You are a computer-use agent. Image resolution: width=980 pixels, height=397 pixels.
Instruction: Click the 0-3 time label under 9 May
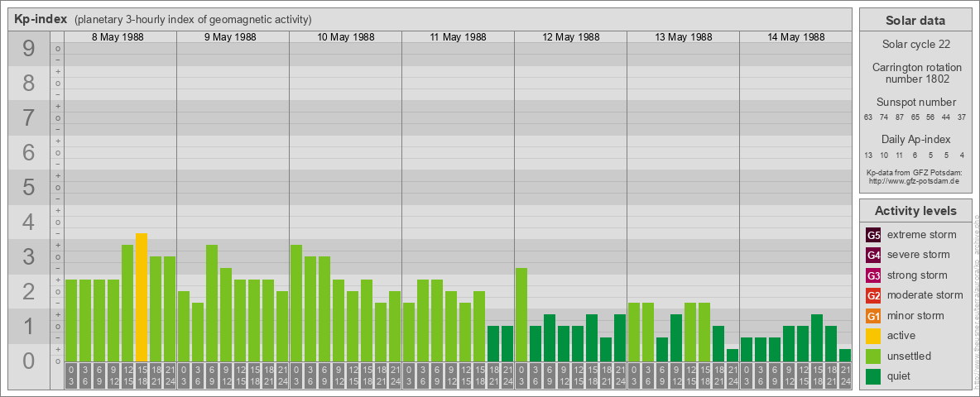tap(184, 375)
